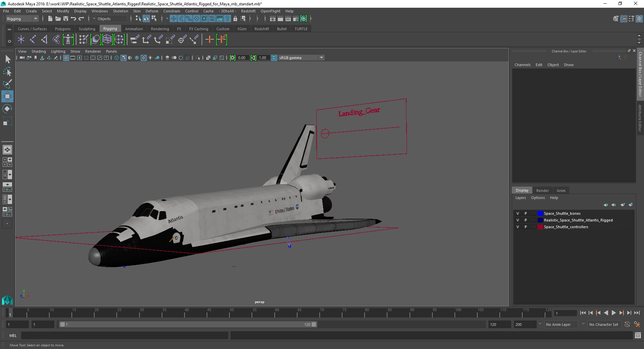
Task: Activate the Scale tool in toolbox
Action: (7, 121)
